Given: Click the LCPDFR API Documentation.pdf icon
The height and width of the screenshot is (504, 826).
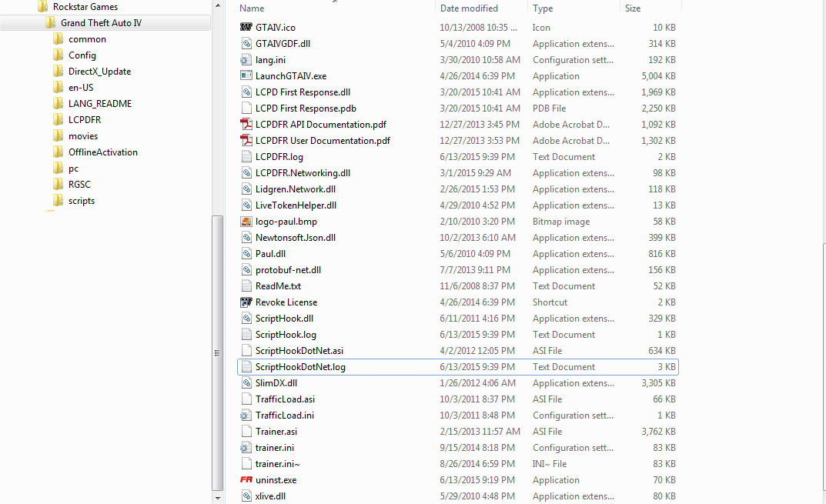Looking at the screenshot, I should click(x=246, y=125).
